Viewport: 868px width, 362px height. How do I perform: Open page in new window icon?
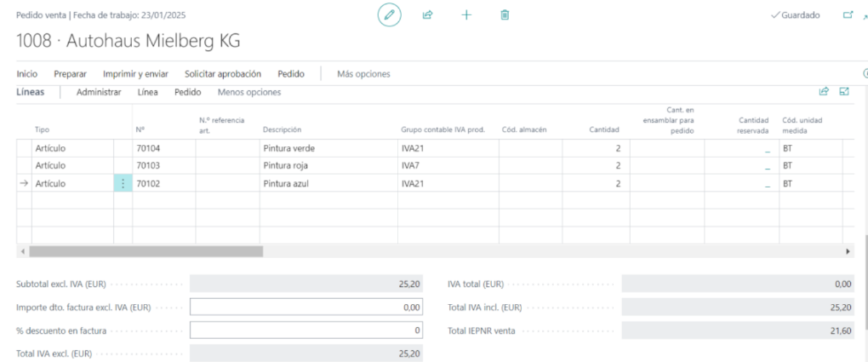pos(848,15)
